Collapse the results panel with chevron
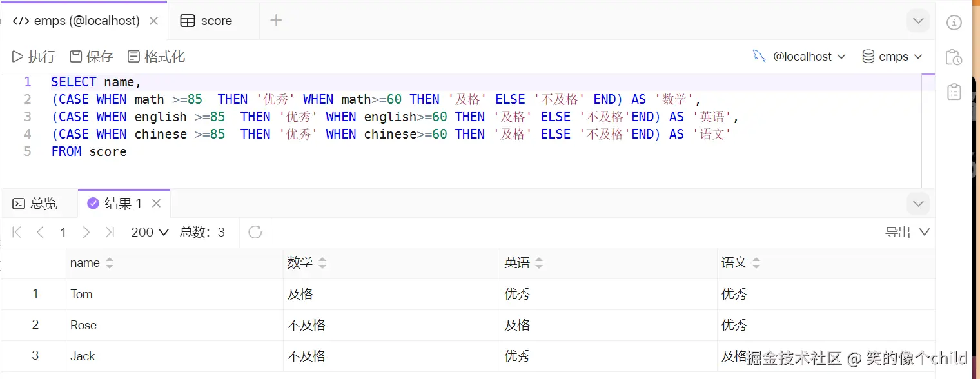The height and width of the screenshot is (379, 980). point(918,204)
